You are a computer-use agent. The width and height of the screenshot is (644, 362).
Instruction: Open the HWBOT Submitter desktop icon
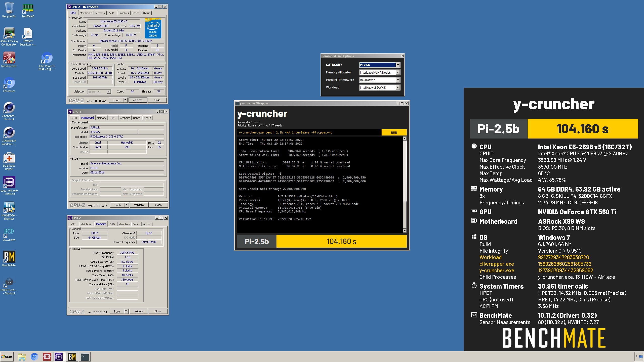tap(28, 37)
